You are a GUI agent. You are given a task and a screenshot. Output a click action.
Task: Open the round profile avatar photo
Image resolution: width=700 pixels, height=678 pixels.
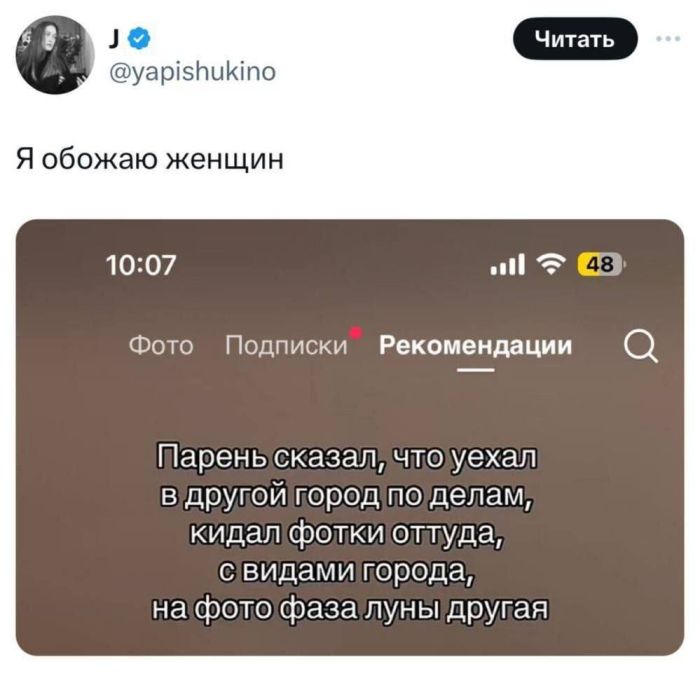(55, 54)
